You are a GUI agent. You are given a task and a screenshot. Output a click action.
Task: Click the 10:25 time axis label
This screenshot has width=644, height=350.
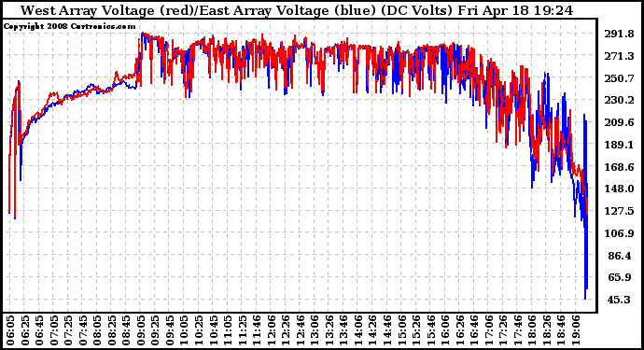[x=199, y=330]
